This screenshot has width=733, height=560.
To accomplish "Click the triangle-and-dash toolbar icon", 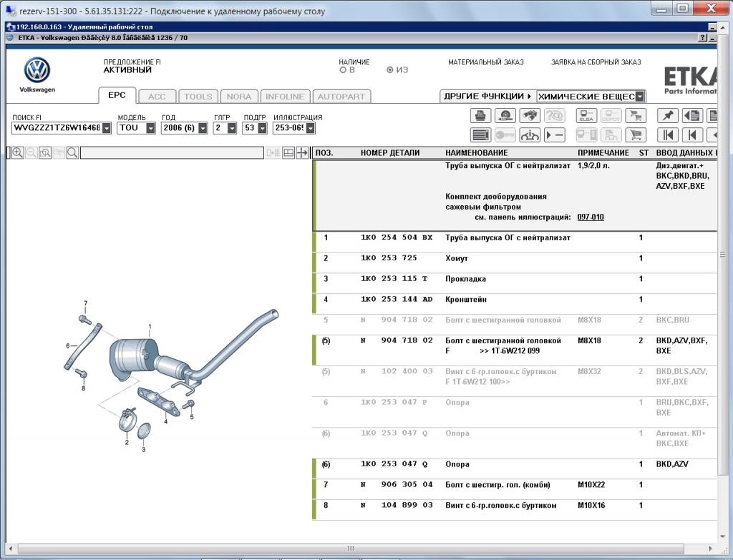I will click(x=555, y=135).
